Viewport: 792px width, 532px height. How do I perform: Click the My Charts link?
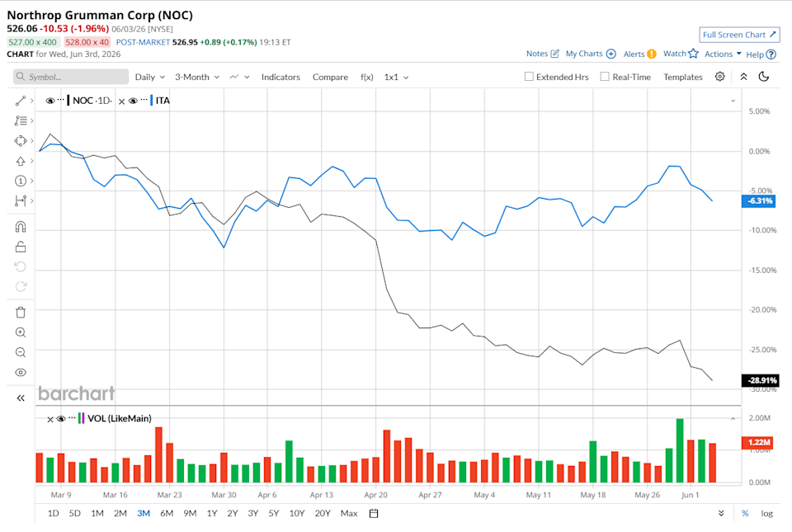[584, 54]
